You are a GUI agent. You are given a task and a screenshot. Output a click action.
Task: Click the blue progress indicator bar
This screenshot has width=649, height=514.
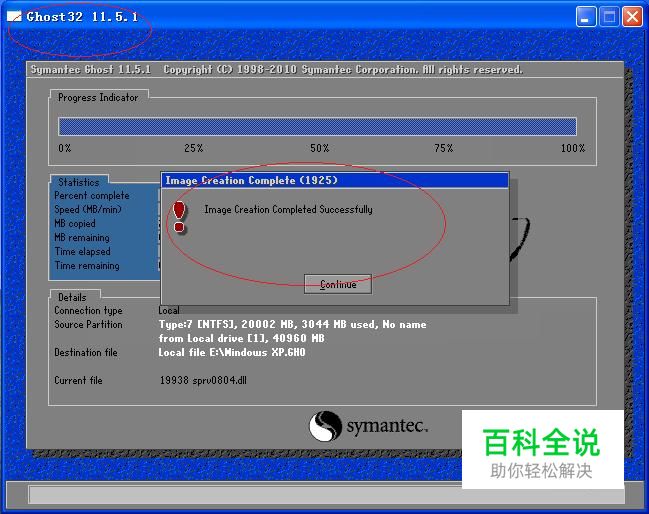coord(317,126)
